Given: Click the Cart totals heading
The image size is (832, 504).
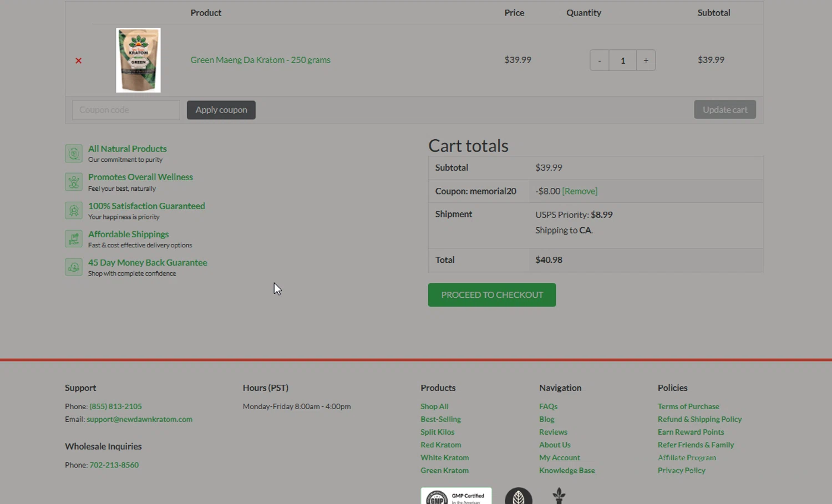Looking at the screenshot, I should pyautogui.click(x=468, y=145).
